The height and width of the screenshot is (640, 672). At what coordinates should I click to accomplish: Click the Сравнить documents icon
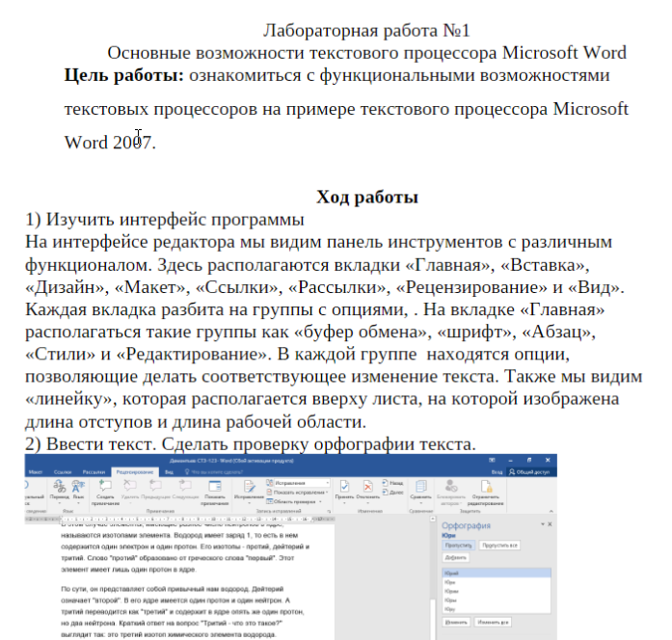pos(421,486)
